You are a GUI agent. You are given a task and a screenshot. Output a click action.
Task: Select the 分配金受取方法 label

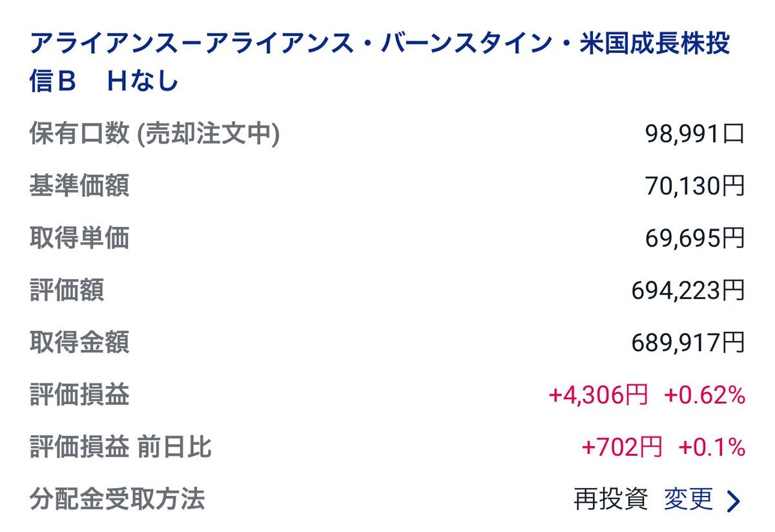click(118, 499)
